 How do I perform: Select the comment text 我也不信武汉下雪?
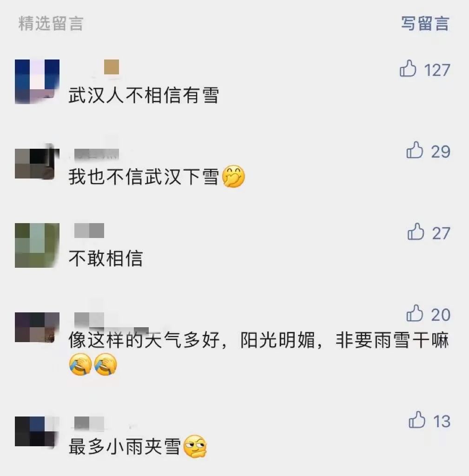click(x=143, y=177)
